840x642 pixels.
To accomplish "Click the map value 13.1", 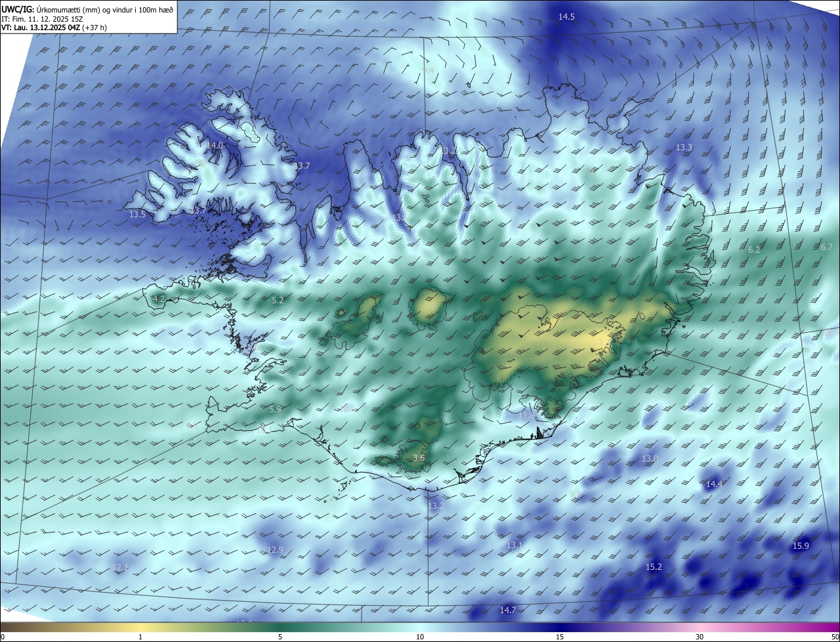I will coord(514,546).
